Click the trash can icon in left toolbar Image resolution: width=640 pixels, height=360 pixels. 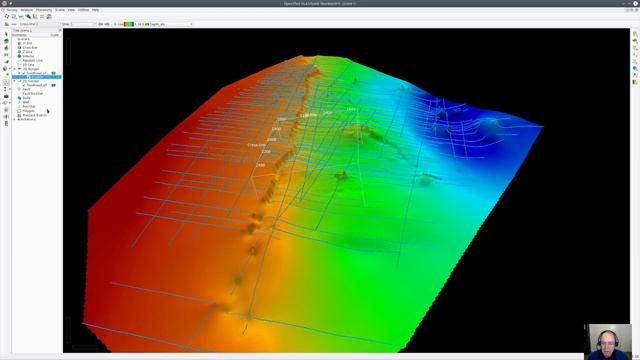(6, 123)
